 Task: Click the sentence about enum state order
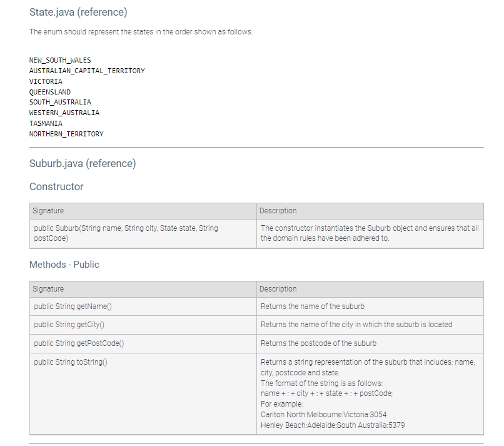[x=141, y=32]
